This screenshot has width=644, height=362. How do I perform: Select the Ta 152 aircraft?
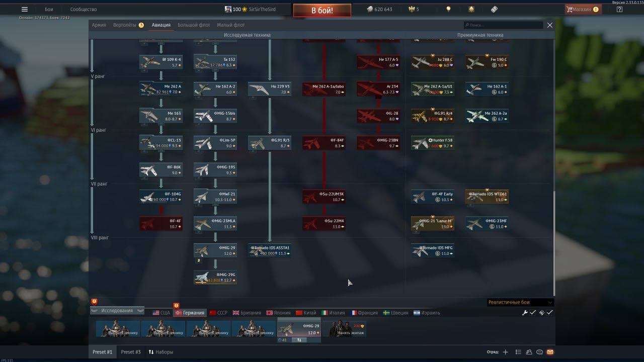pos(215,62)
